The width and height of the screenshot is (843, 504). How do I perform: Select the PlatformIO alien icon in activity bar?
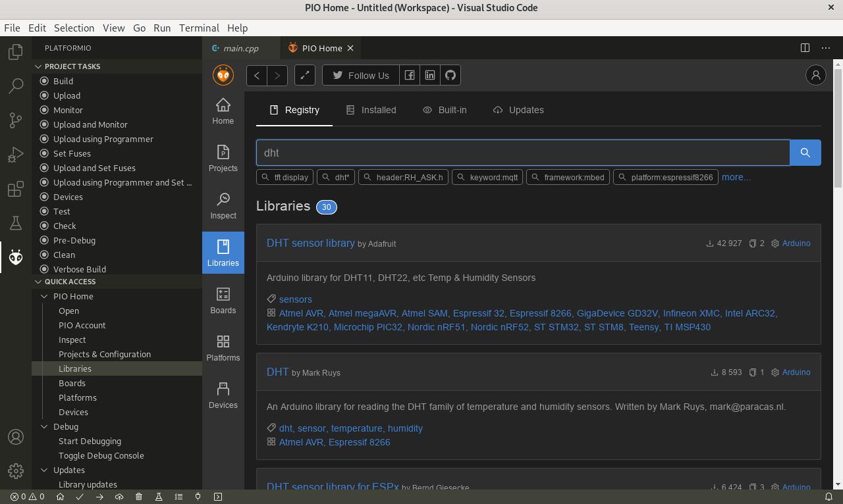pyautogui.click(x=16, y=257)
